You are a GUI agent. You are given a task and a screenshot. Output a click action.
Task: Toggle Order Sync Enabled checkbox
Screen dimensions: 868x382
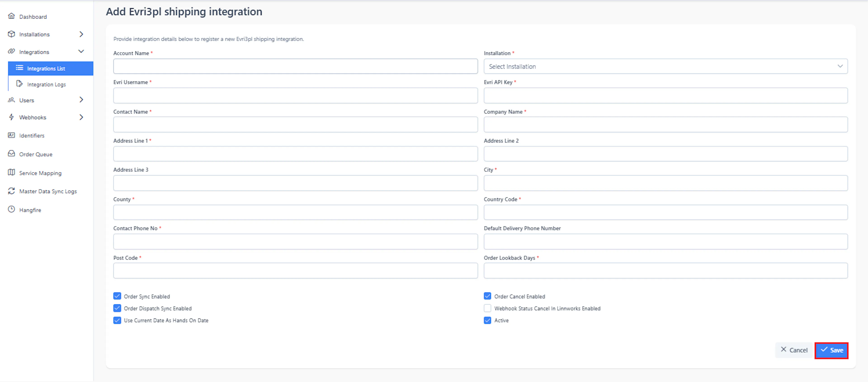(117, 296)
